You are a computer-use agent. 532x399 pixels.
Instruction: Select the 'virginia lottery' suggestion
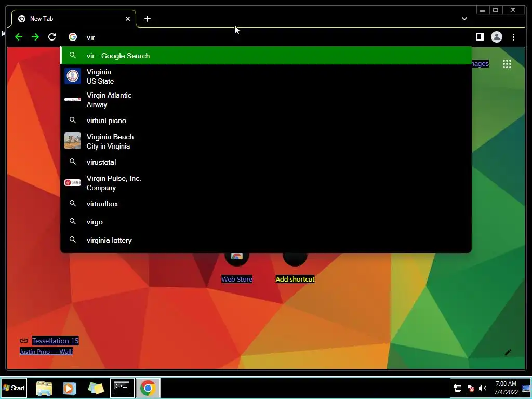click(266, 240)
